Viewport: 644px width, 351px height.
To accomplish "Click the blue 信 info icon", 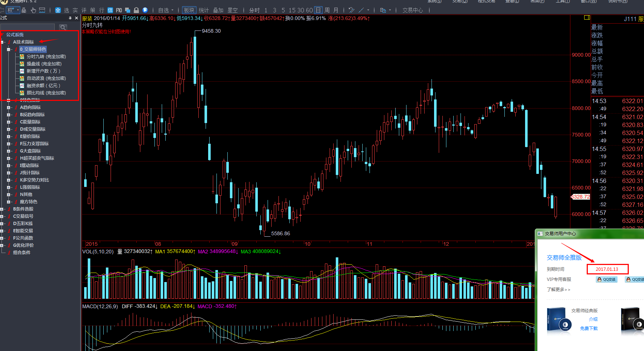I will pos(110,10).
